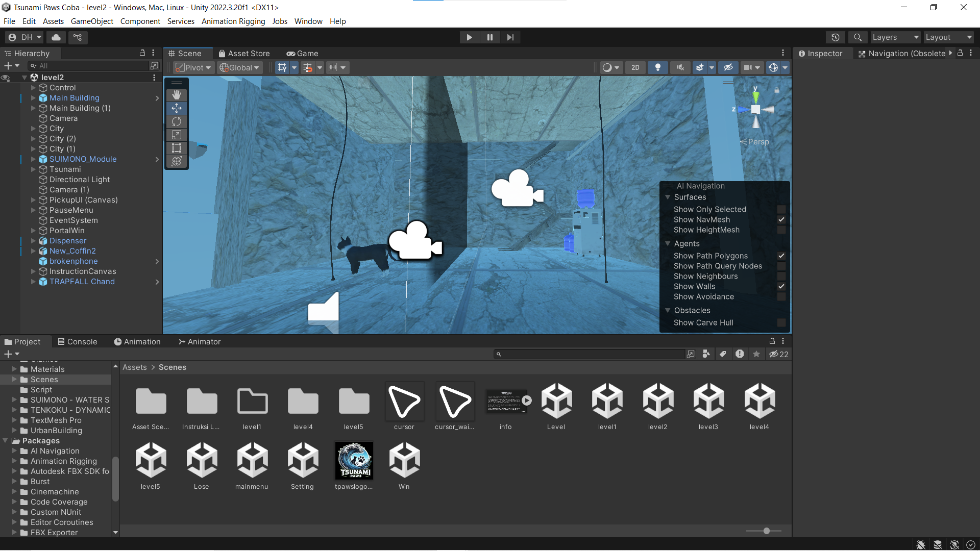
Task: Select the tpawslogo asset thumbnail
Action: click(354, 460)
